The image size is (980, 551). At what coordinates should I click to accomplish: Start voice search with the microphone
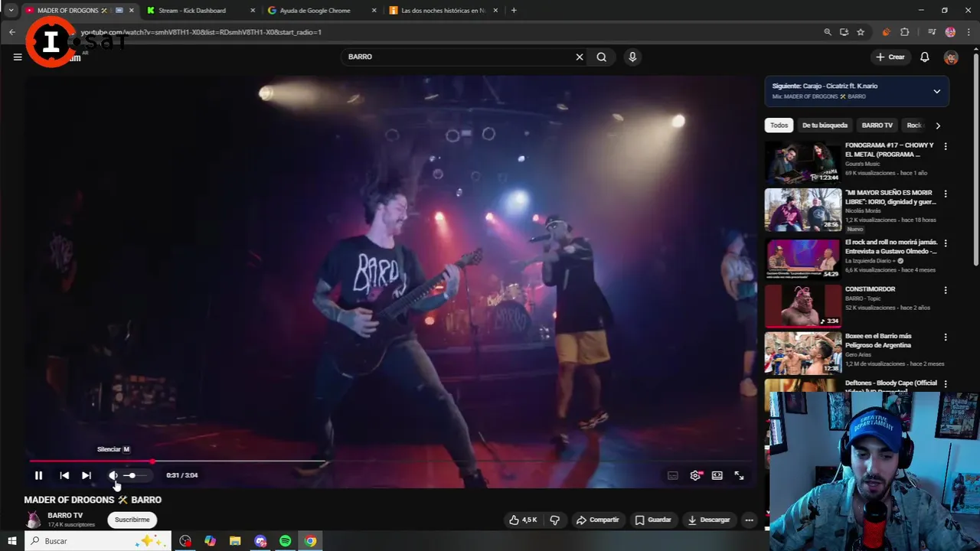(632, 57)
